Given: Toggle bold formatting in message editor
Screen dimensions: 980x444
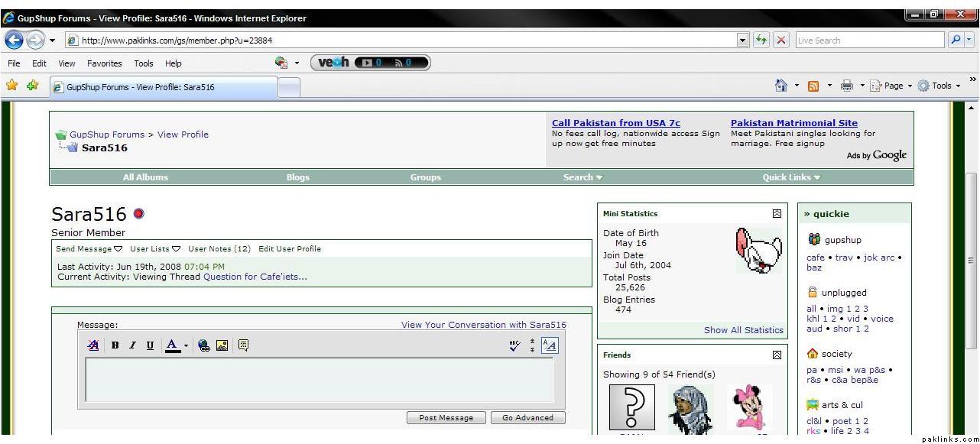Looking at the screenshot, I should coord(115,345).
